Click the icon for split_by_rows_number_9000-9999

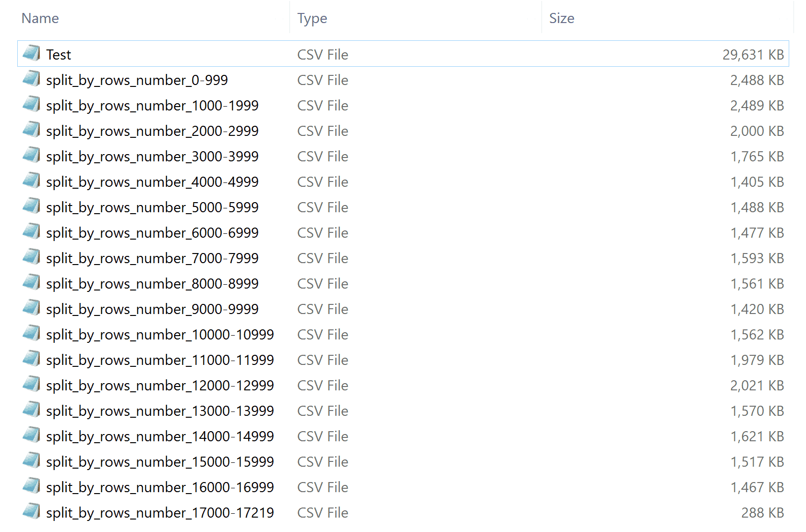coord(32,308)
